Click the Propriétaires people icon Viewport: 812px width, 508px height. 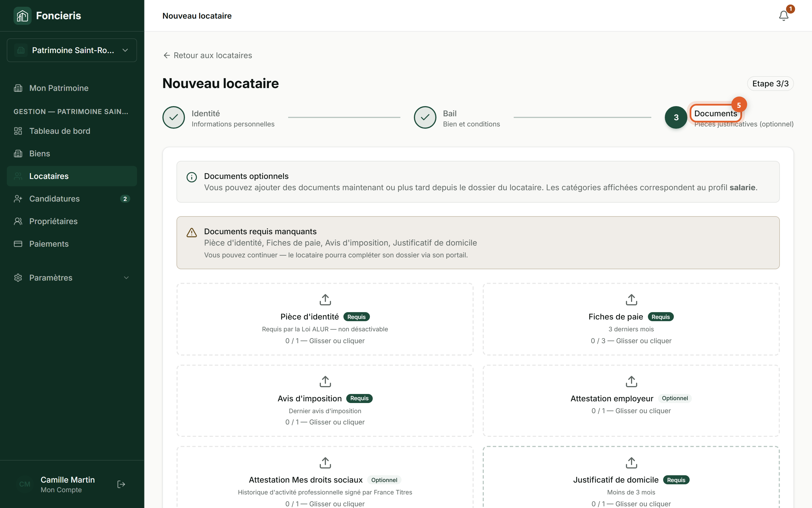[18, 221]
